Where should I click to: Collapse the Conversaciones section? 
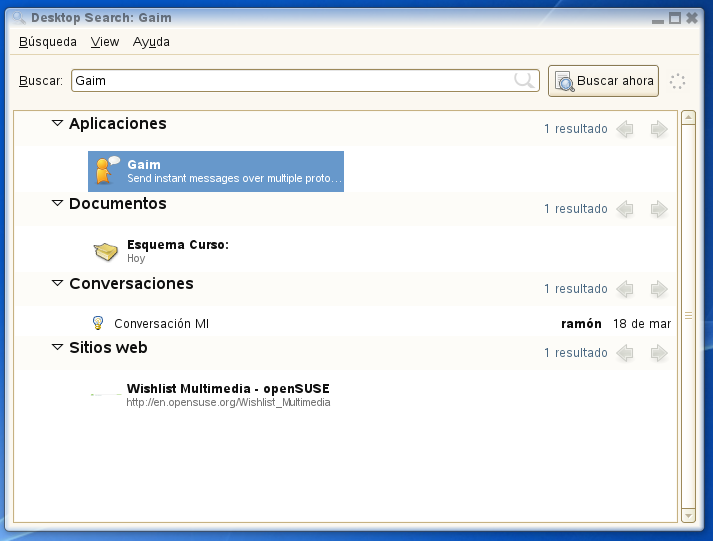pyautogui.click(x=57, y=283)
